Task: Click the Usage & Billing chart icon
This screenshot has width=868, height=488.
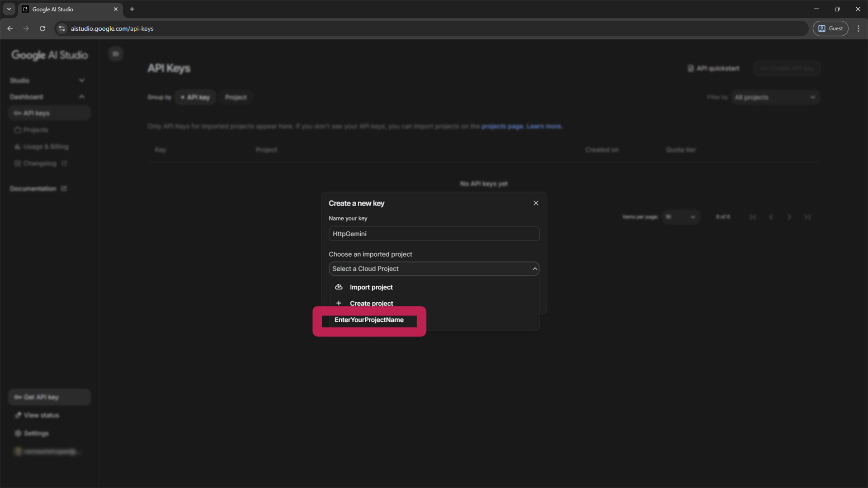Action: click(18, 146)
